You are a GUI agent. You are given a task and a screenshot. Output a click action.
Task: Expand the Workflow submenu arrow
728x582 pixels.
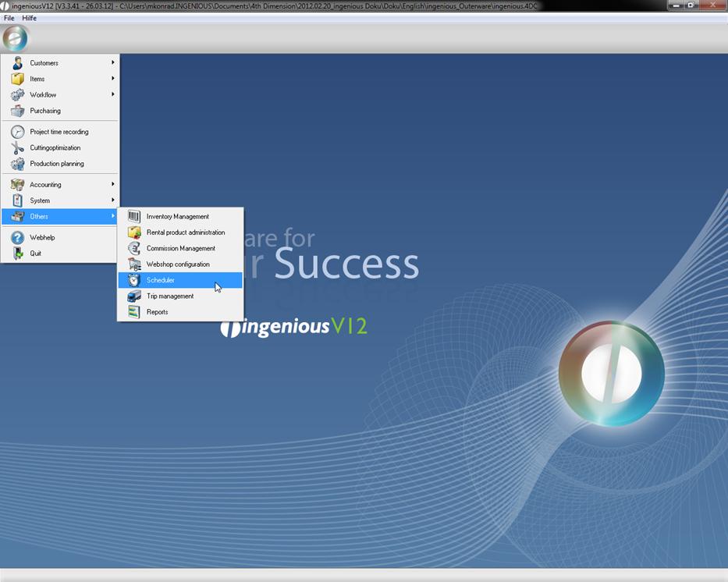coord(112,94)
